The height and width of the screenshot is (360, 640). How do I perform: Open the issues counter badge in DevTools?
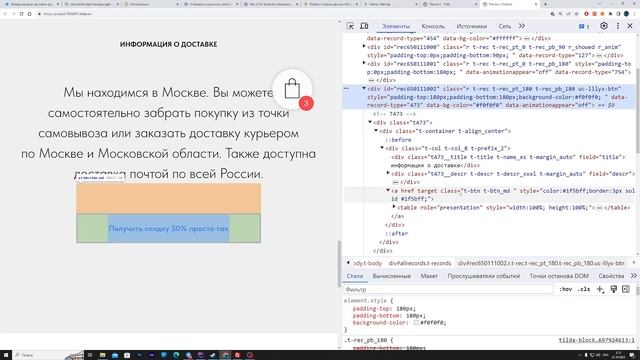(x=584, y=27)
